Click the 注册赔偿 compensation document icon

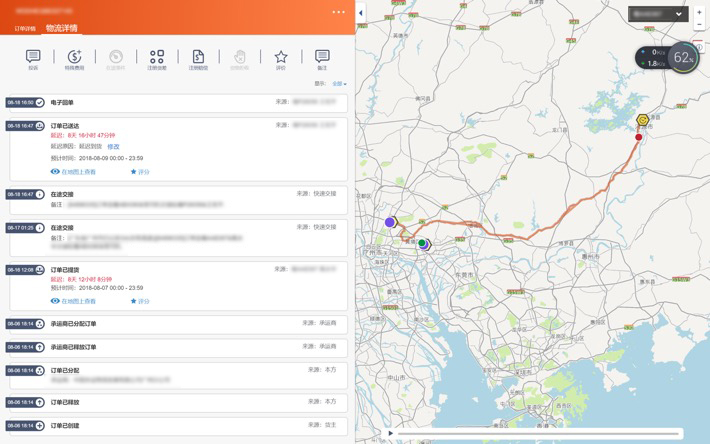(x=198, y=58)
